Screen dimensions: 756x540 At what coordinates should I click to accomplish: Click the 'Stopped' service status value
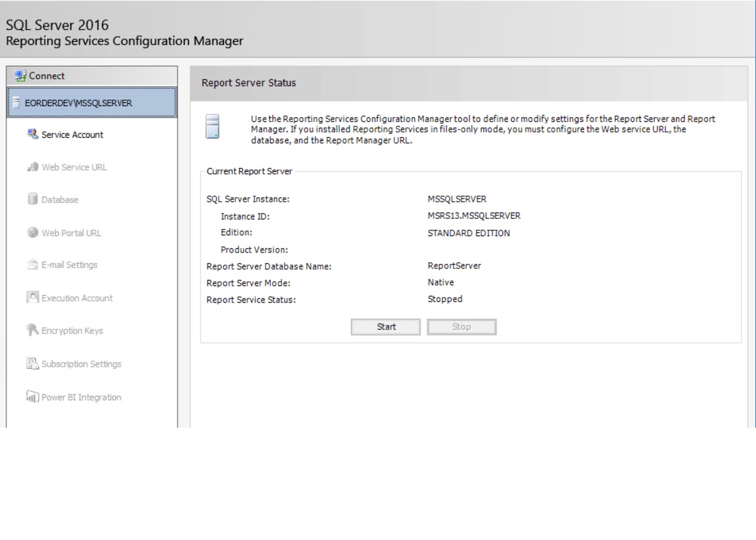445,300
